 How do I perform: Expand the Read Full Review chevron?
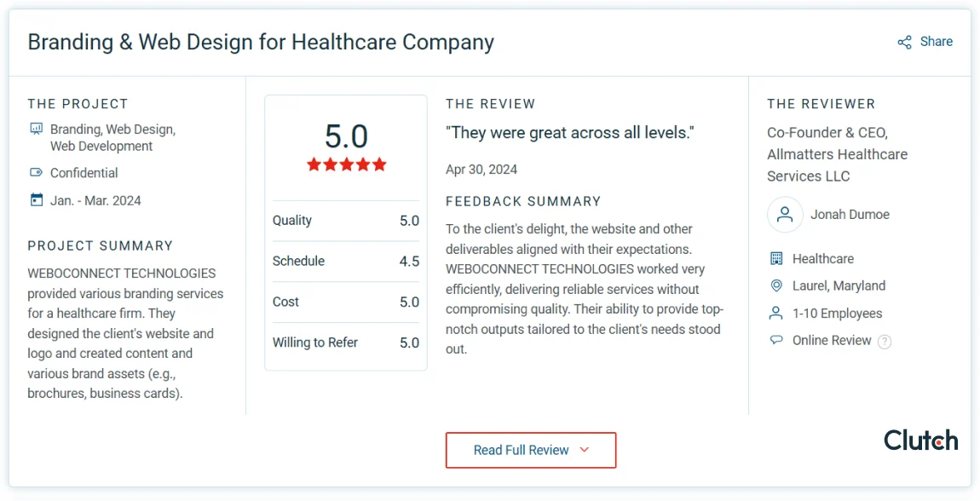[x=585, y=450]
